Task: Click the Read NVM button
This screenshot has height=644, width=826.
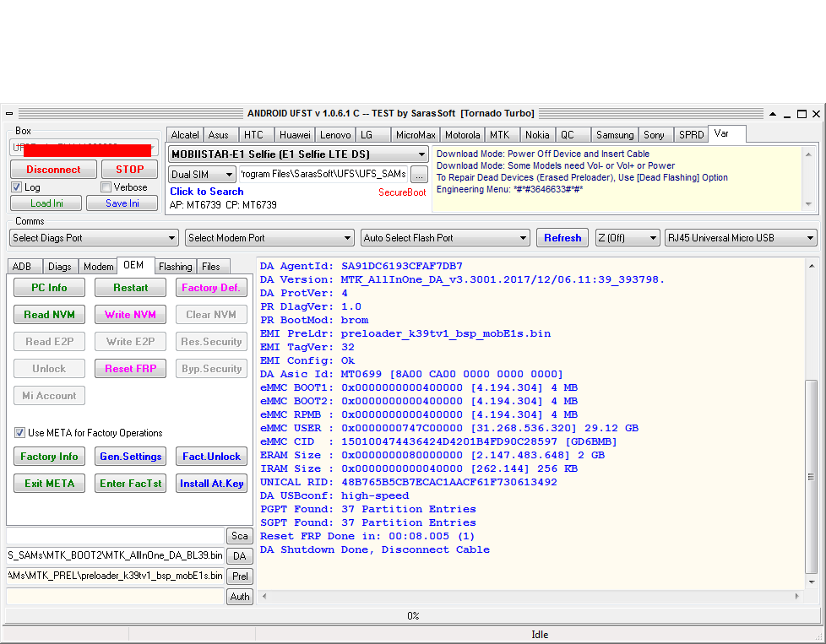Action: click(49, 314)
